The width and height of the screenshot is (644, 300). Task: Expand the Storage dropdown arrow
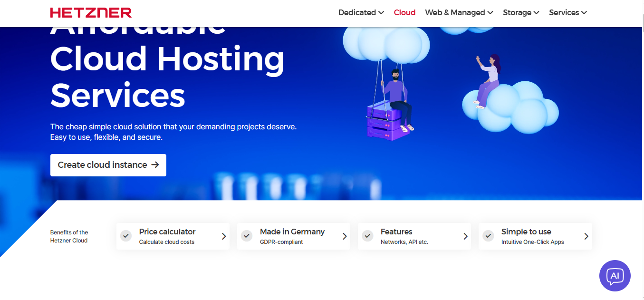tap(536, 13)
